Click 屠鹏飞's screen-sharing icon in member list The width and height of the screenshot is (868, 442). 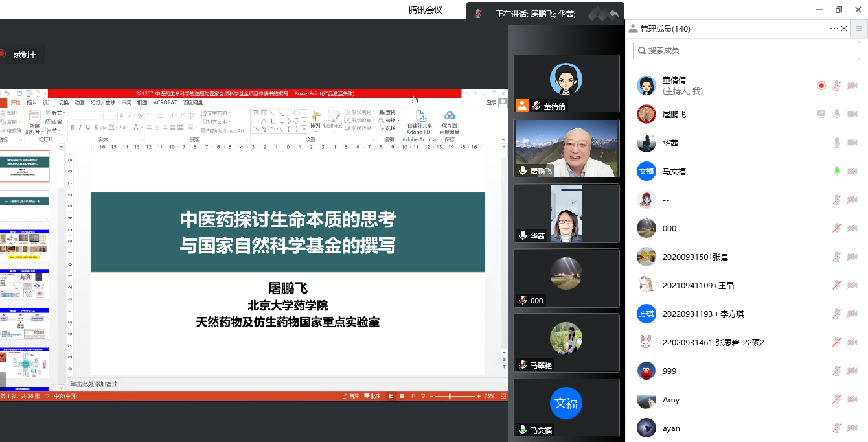[x=821, y=114]
